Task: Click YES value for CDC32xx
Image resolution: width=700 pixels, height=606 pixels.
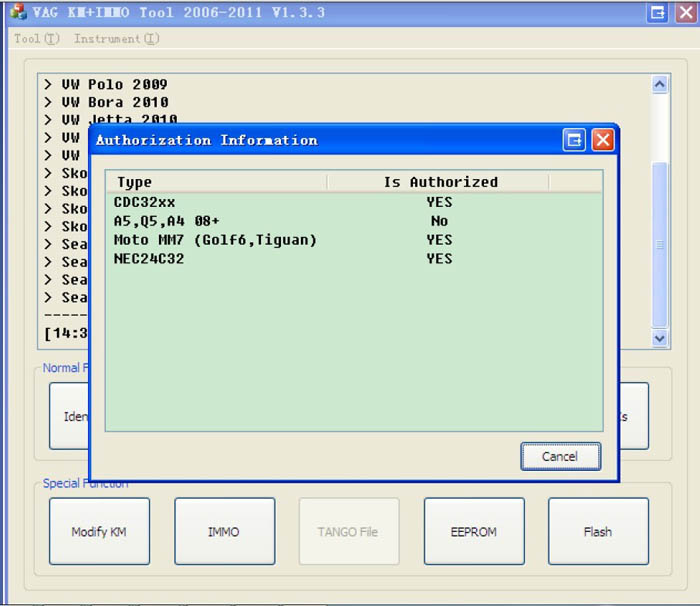Action: [439, 202]
